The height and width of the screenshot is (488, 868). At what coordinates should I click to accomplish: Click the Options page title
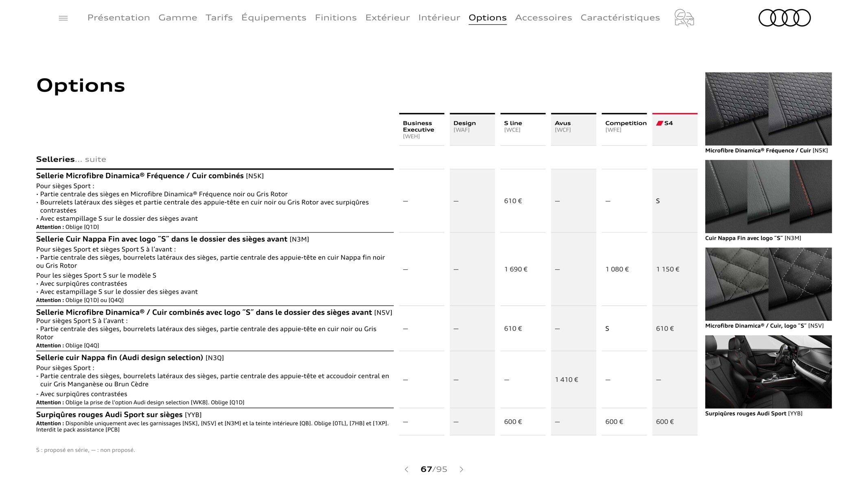coord(81,86)
